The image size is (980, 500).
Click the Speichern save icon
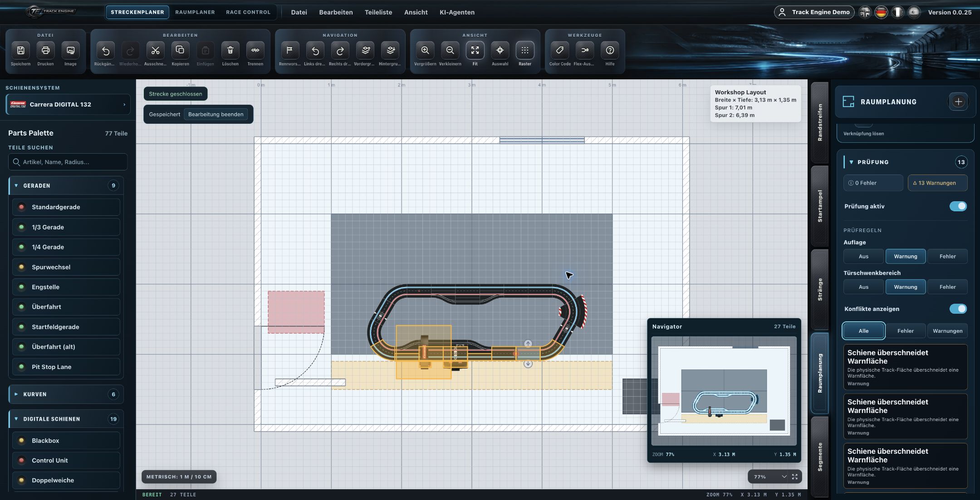[21, 50]
